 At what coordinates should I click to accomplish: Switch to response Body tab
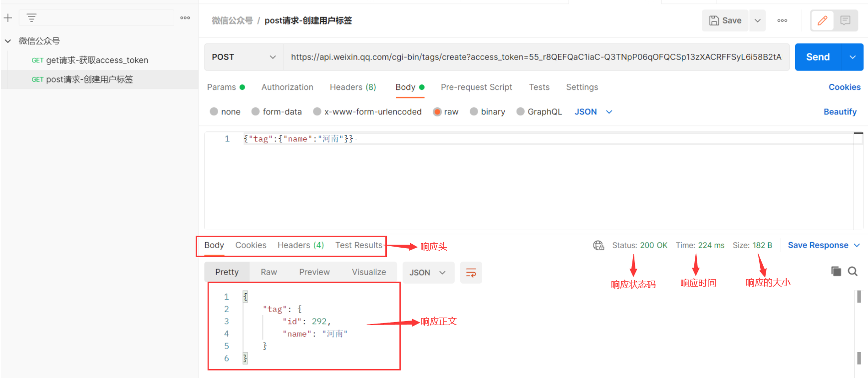tap(214, 245)
